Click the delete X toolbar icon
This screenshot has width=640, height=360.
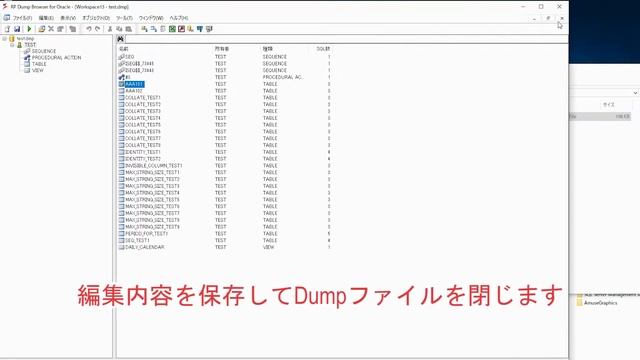click(51, 29)
